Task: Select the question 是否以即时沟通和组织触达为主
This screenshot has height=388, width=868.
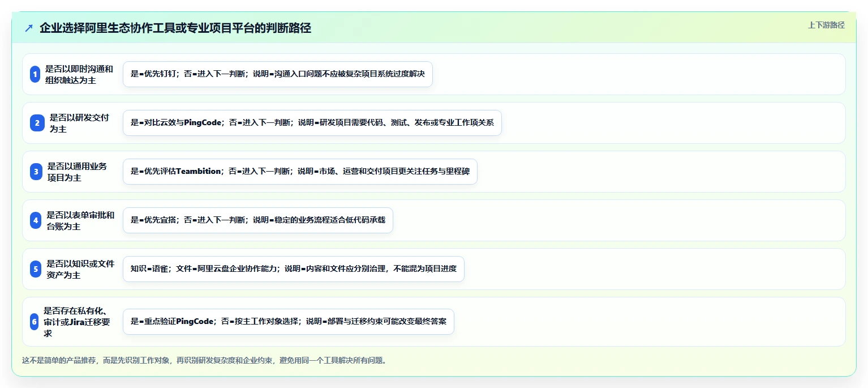Action: (79, 74)
